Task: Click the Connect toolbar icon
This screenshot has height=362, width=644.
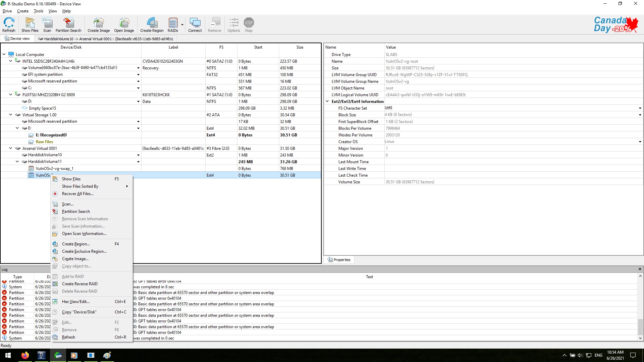Action: pyautogui.click(x=195, y=25)
